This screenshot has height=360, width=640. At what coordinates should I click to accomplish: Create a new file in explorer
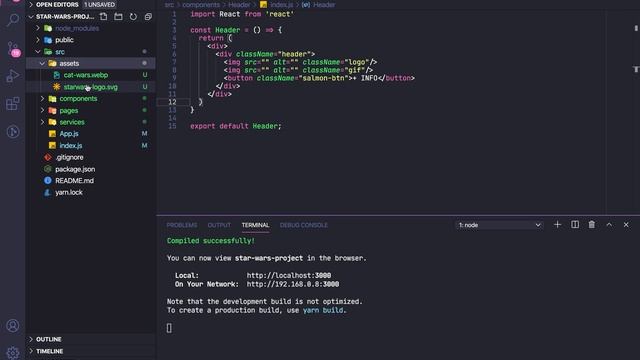coord(104,17)
